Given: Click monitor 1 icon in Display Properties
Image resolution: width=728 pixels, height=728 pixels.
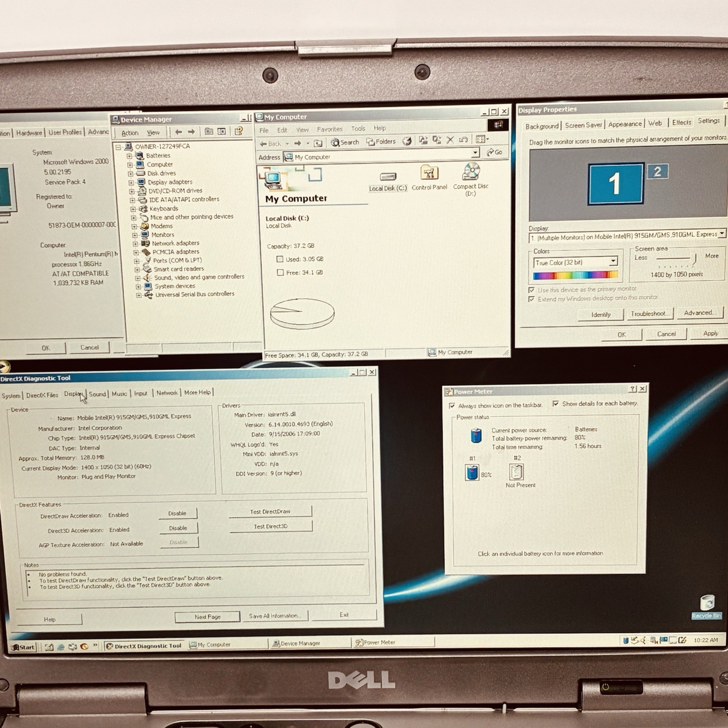Looking at the screenshot, I should tap(616, 183).
